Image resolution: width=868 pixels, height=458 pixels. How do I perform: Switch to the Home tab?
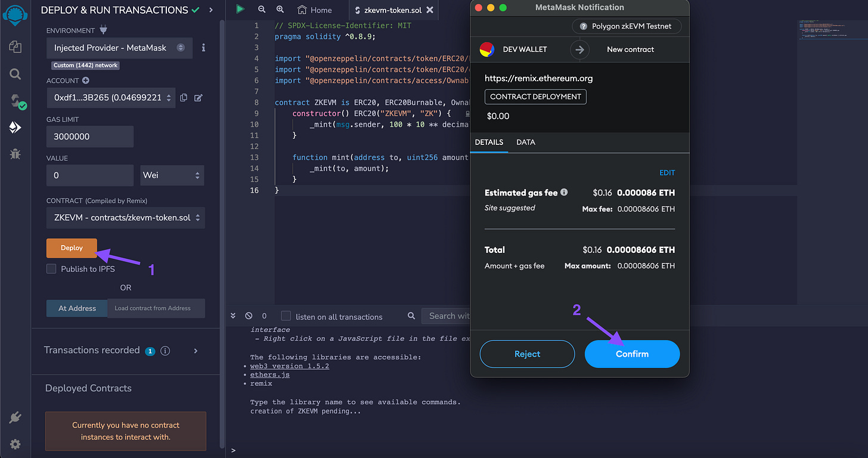[315, 10]
